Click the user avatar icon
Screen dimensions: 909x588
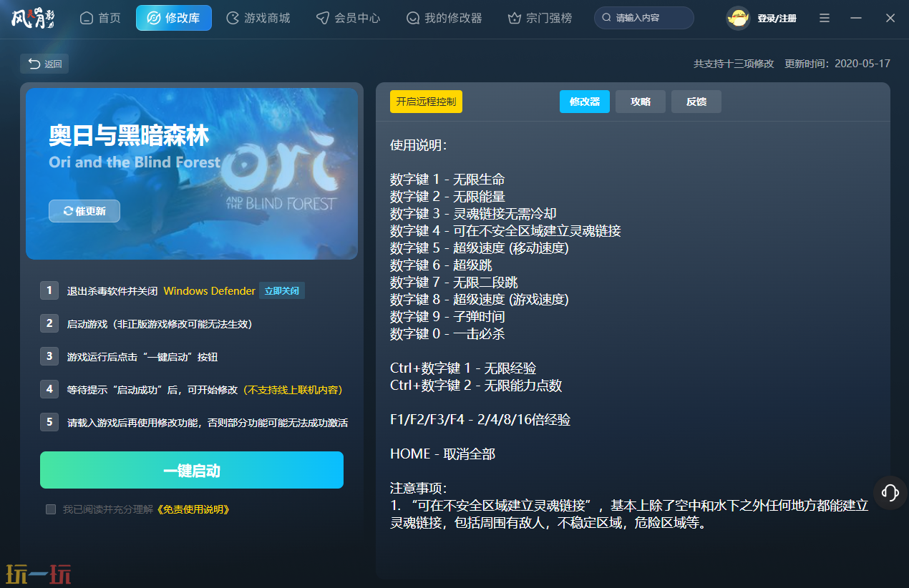click(738, 18)
